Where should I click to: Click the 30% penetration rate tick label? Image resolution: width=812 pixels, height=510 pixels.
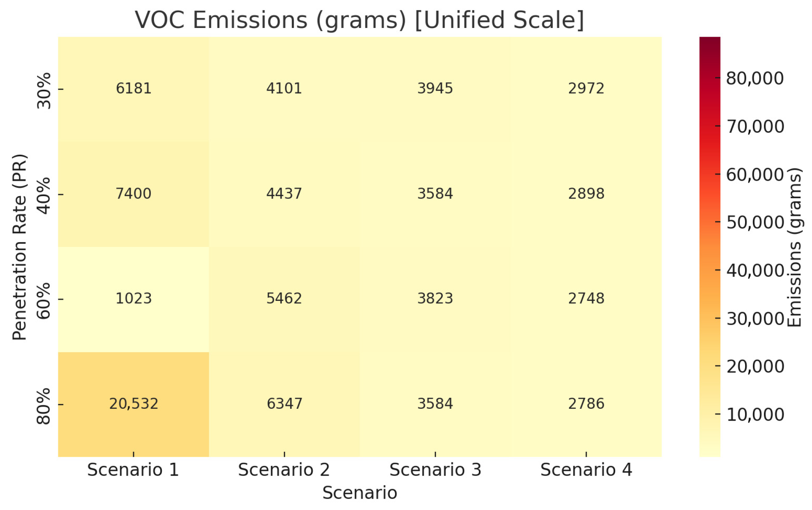[x=44, y=90]
